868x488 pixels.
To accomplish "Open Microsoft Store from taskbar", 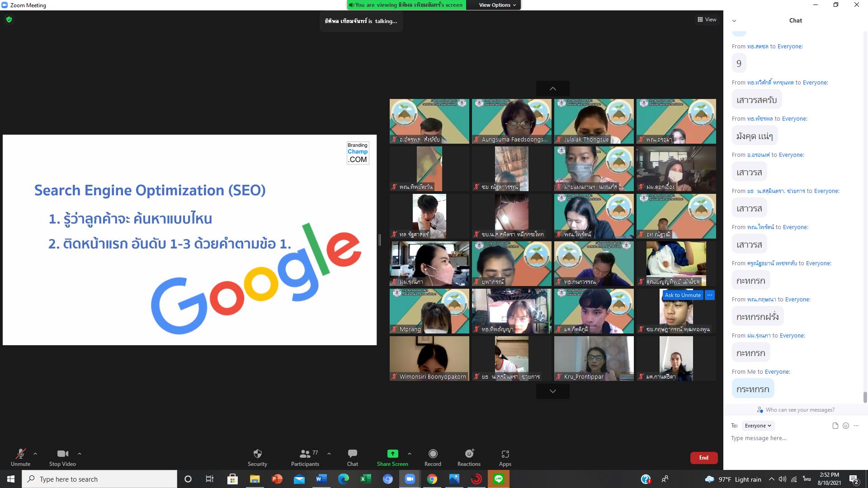I will pyautogui.click(x=232, y=479).
